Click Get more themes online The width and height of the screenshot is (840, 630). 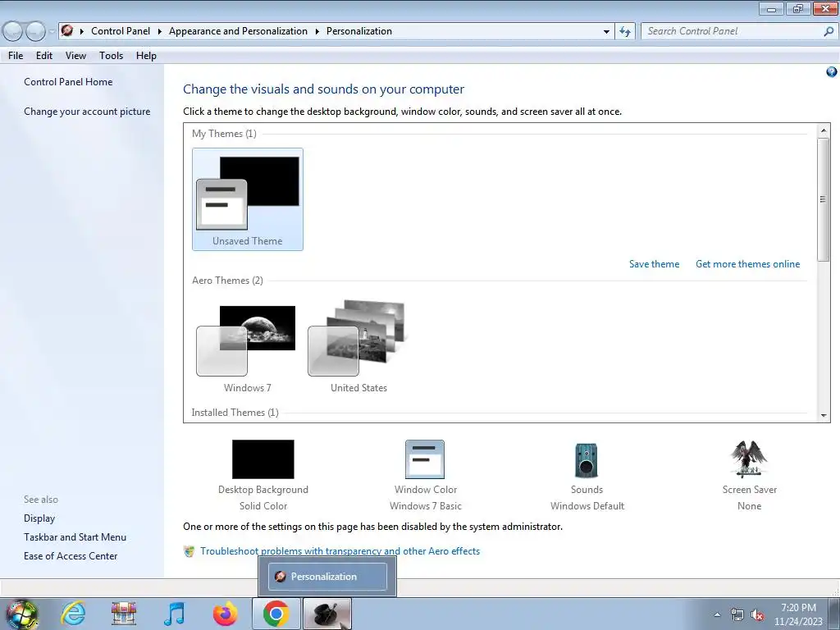747,264
